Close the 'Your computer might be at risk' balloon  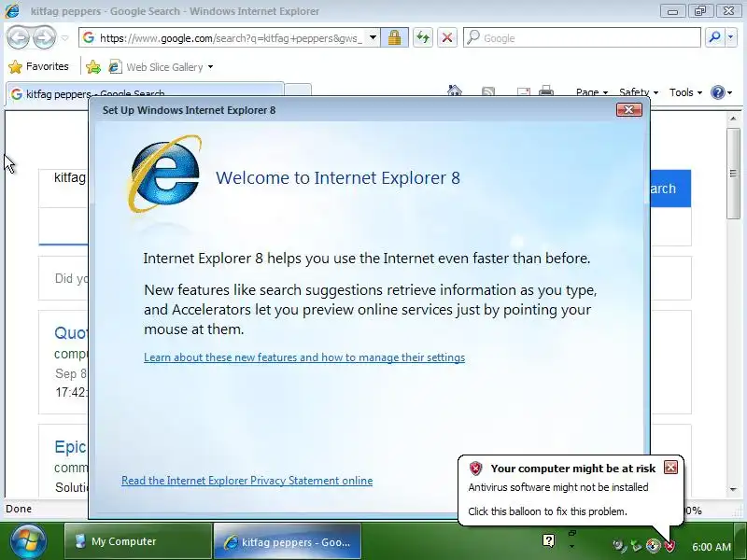point(670,468)
